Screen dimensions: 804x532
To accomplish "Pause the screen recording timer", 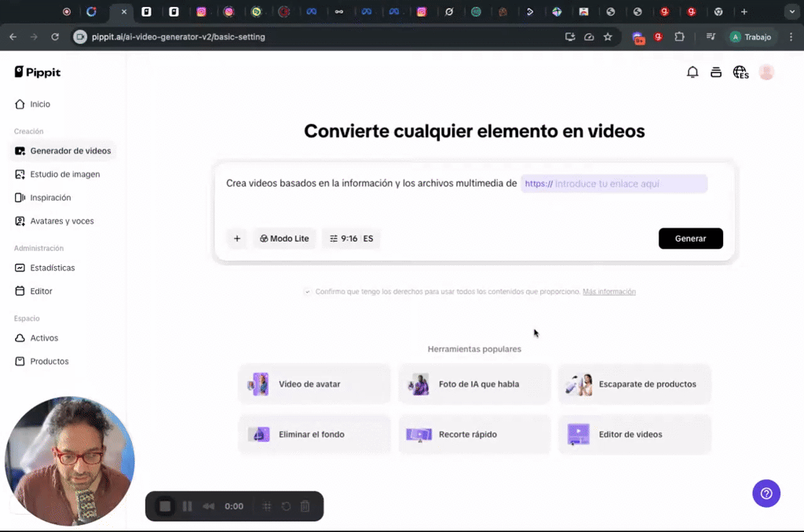I will coord(187,506).
